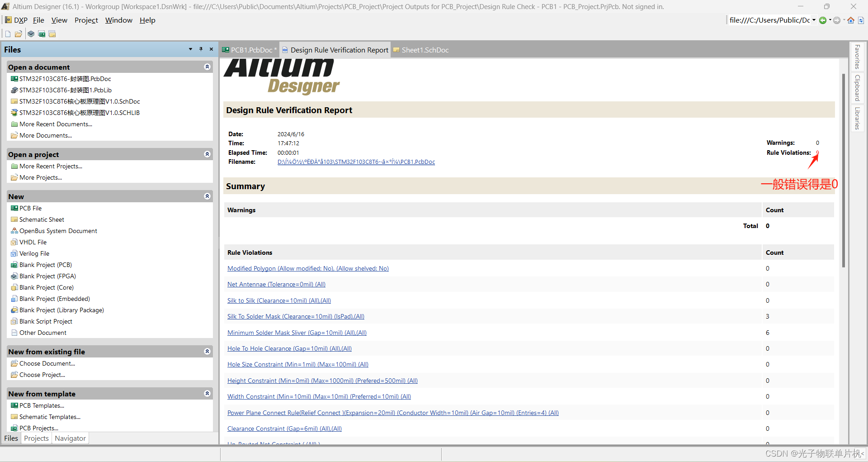Collapse the Open a project section

[207, 154]
